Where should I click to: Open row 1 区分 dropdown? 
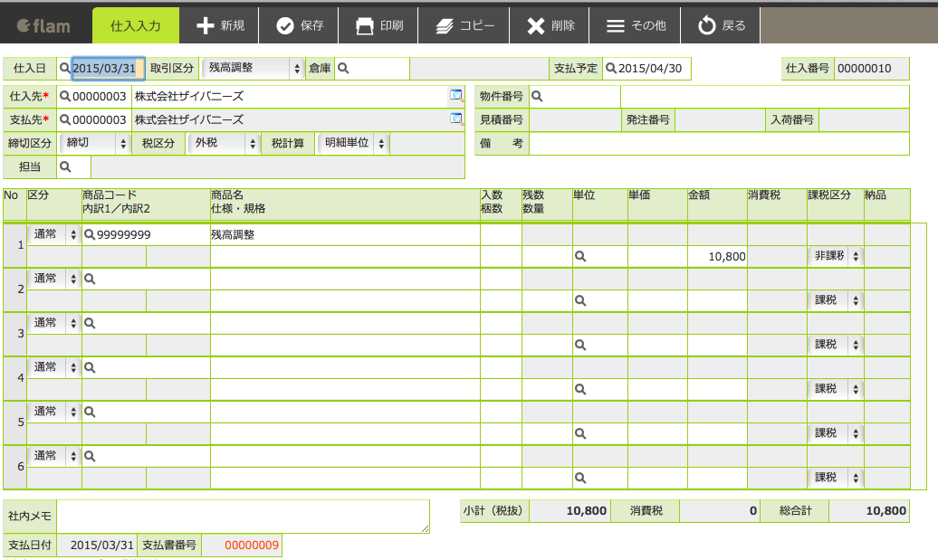click(54, 234)
